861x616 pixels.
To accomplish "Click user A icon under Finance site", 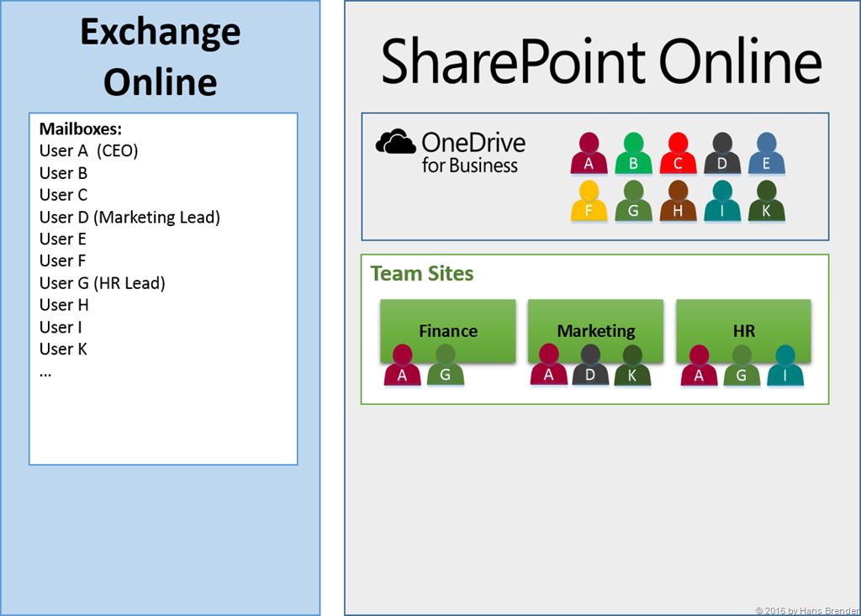I will click(402, 366).
